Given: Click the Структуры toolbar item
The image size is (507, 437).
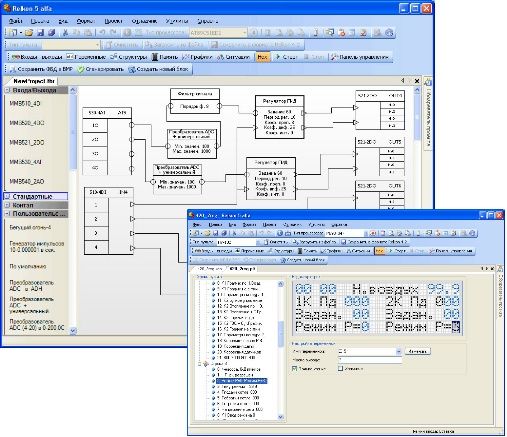Looking at the screenshot, I should 129,57.
